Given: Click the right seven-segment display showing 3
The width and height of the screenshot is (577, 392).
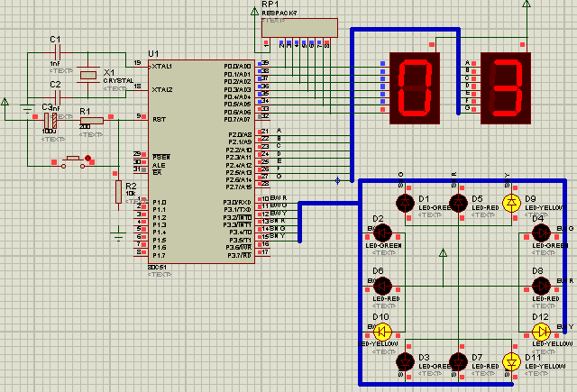Looking at the screenshot, I should (506, 88).
